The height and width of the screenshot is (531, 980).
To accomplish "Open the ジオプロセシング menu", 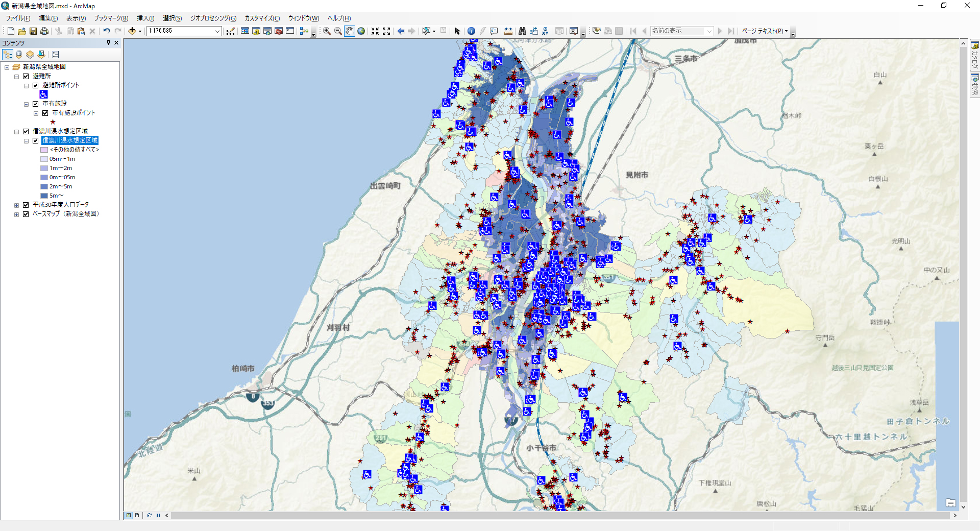I will point(213,18).
